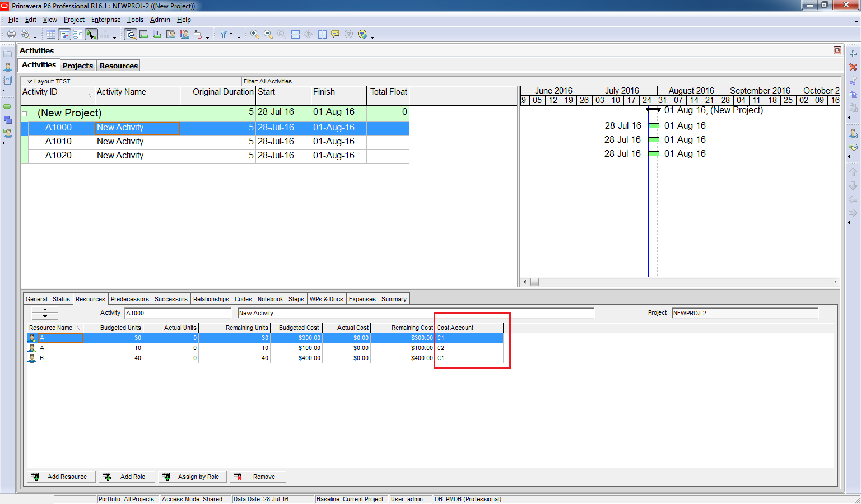Open the Help globe icon in toolbar
The width and height of the screenshot is (861, 504).
362,34
